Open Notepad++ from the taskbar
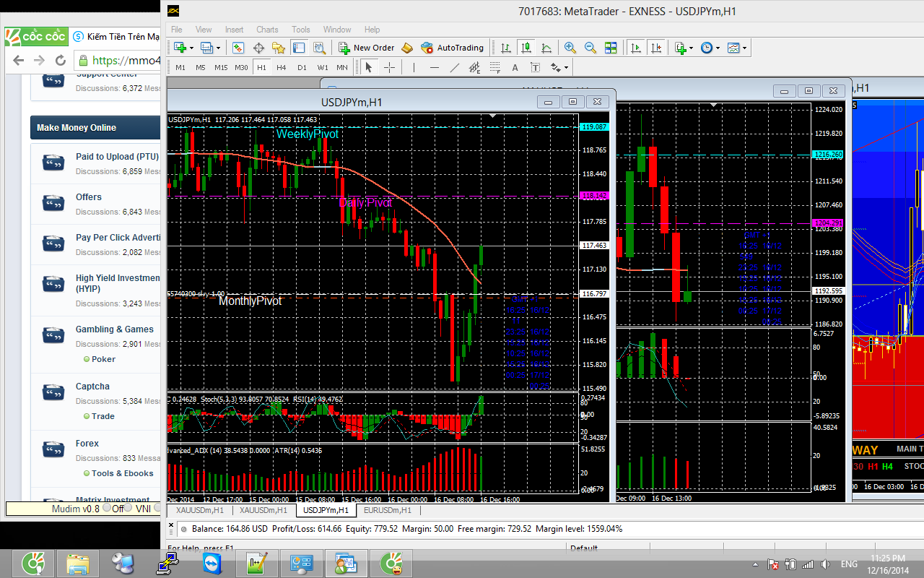The width and height of the screenshot is (924, 578). coord(258,563)
